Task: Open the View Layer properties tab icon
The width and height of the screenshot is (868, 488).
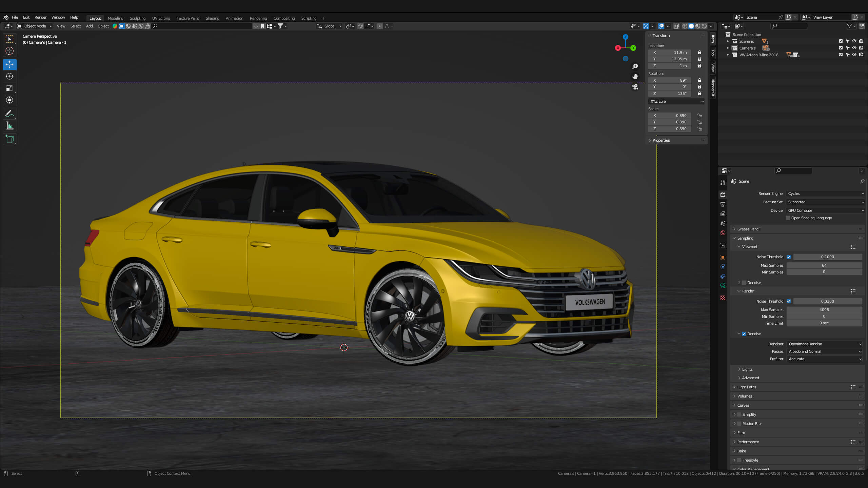Action: coord(723,214)
